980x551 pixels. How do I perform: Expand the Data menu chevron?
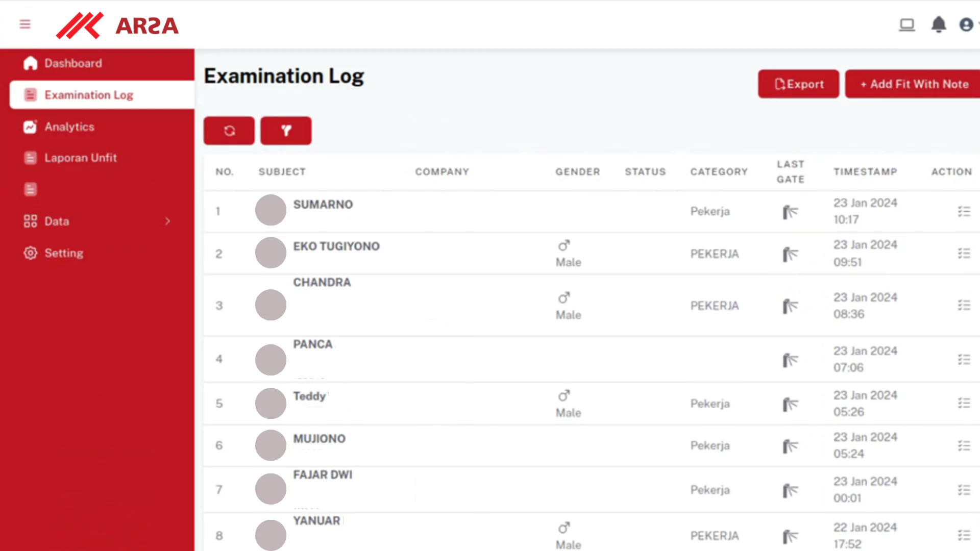[167, 221]
